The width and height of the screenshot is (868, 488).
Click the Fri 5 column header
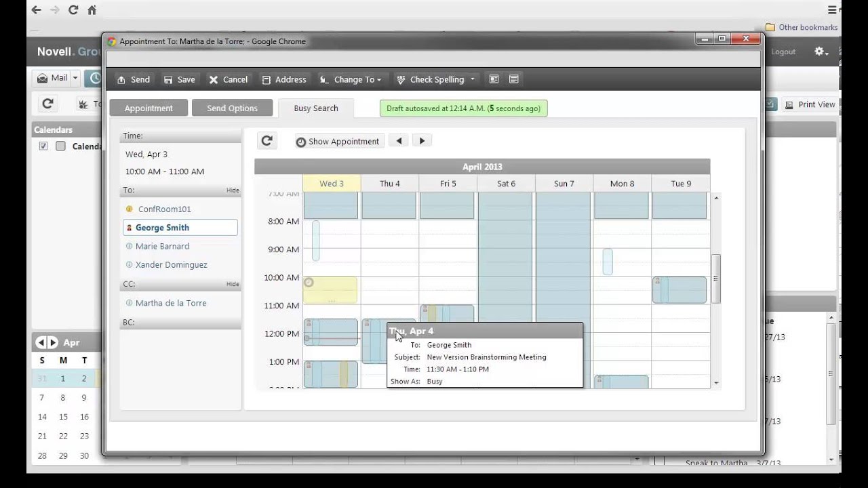(448, 184)
